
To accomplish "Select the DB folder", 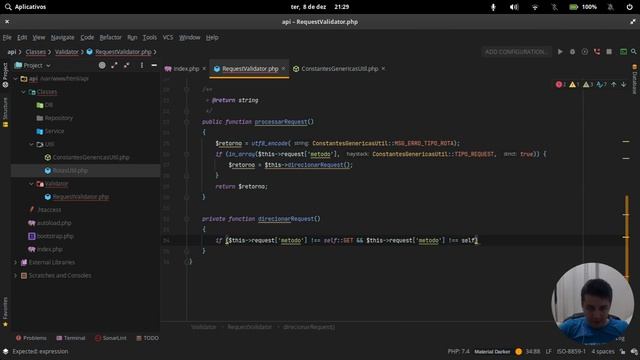I will [x=45, y=105].
